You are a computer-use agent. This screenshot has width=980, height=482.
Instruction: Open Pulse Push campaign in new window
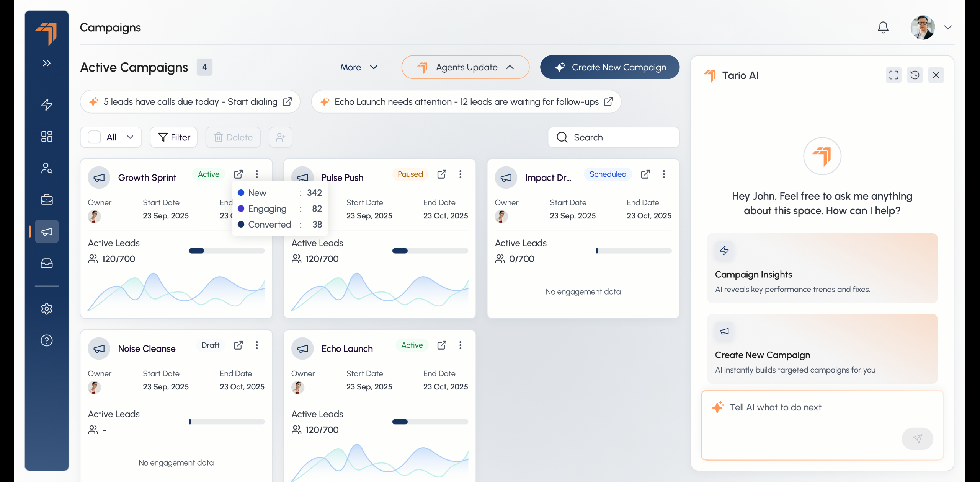coord(442,174)
